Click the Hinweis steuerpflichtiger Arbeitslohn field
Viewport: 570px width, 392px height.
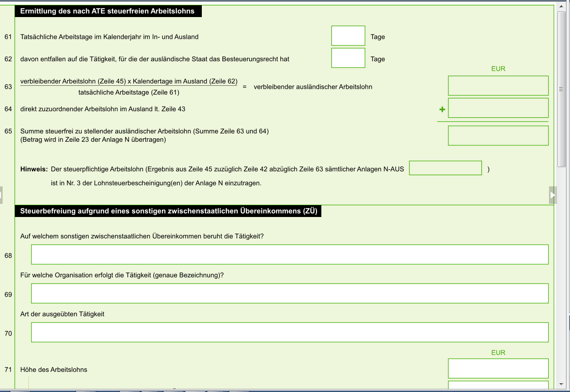(x=446, y=168)
